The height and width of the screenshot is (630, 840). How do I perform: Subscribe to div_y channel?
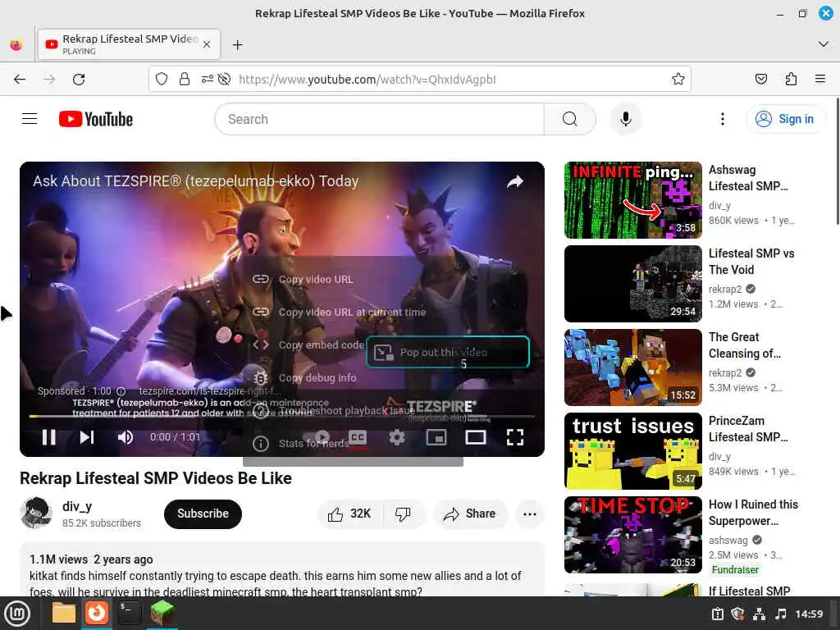[203, 514]
